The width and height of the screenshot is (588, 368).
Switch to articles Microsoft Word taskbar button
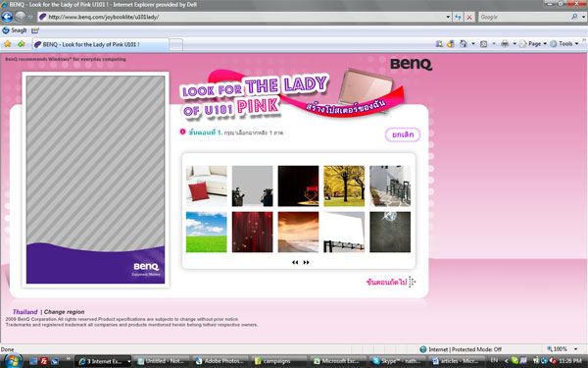(x=456, y=361)
